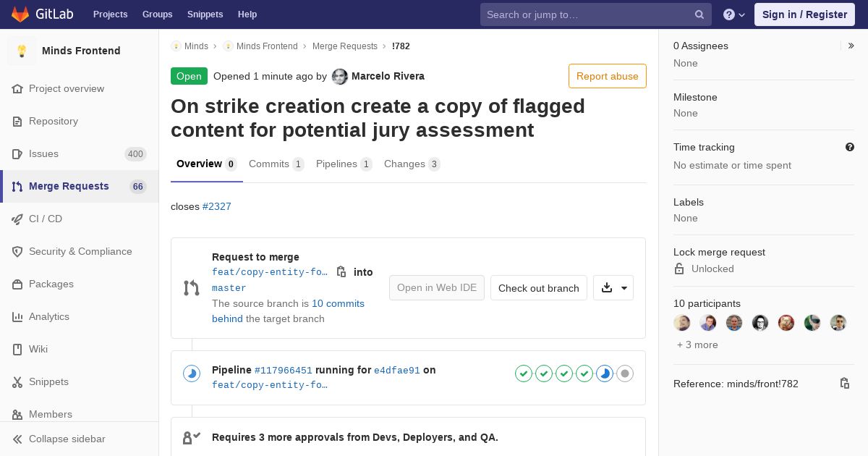Viewport: 868px width, 456px height.
Task: Open issue #2327 link
Action: tap(216, 206)
